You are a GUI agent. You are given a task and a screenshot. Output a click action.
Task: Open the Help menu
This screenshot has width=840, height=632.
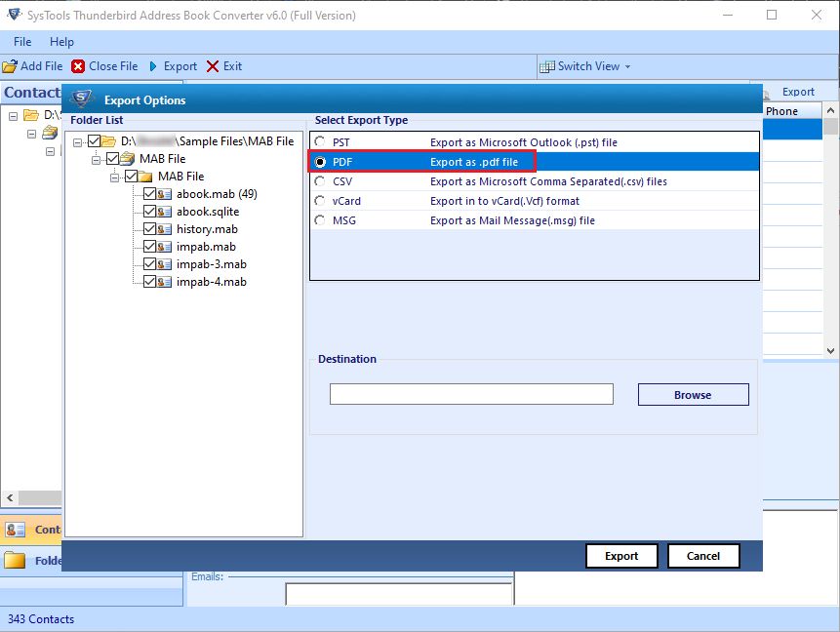61,42
